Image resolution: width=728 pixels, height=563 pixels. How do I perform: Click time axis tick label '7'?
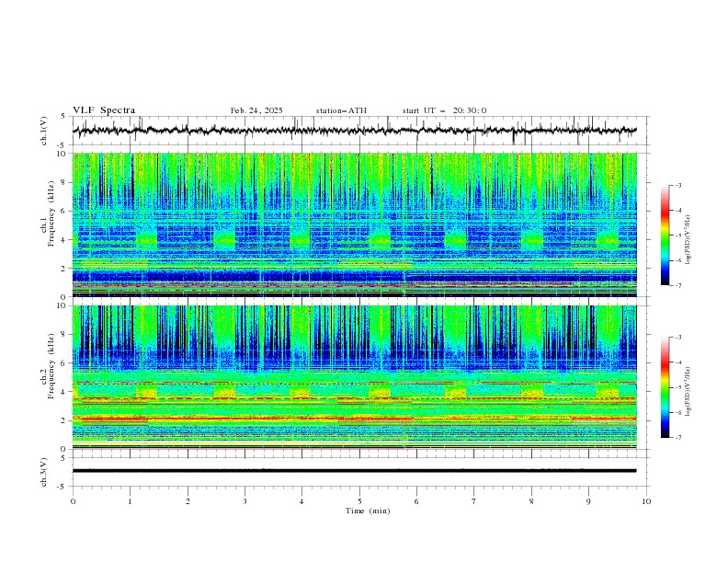(474, 501)
